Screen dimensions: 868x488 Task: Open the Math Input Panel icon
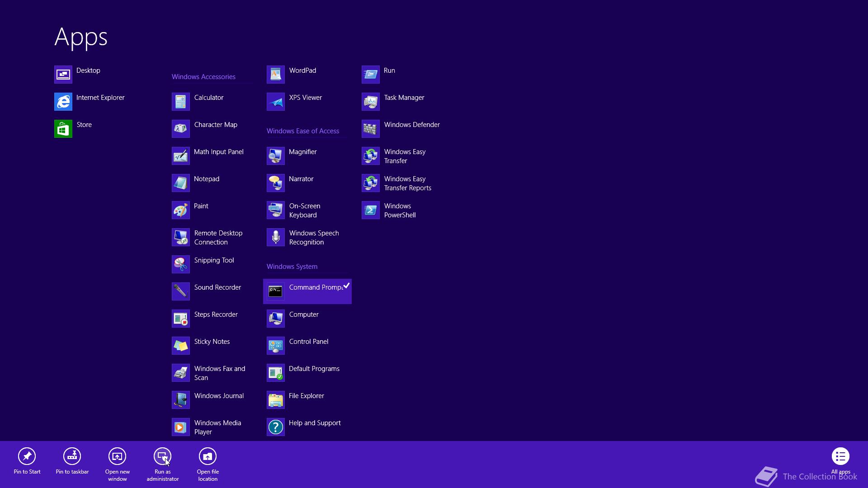pyautogui.click(x=181, y=156)
